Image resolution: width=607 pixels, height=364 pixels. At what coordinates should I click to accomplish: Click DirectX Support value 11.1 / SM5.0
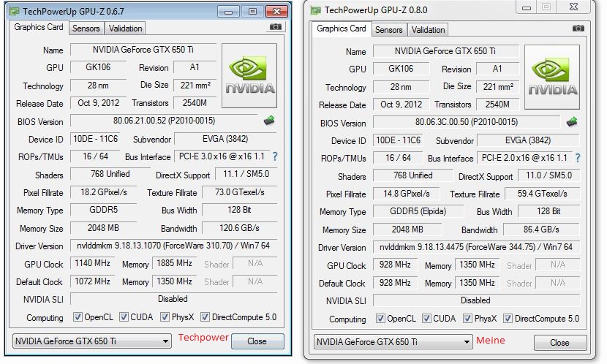point(246,174)
